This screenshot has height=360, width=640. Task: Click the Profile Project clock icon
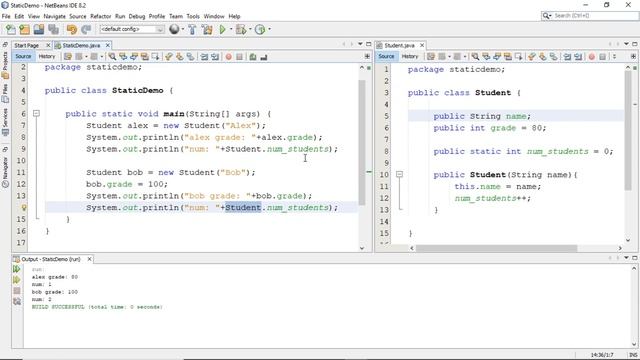[x=260, y=29]
